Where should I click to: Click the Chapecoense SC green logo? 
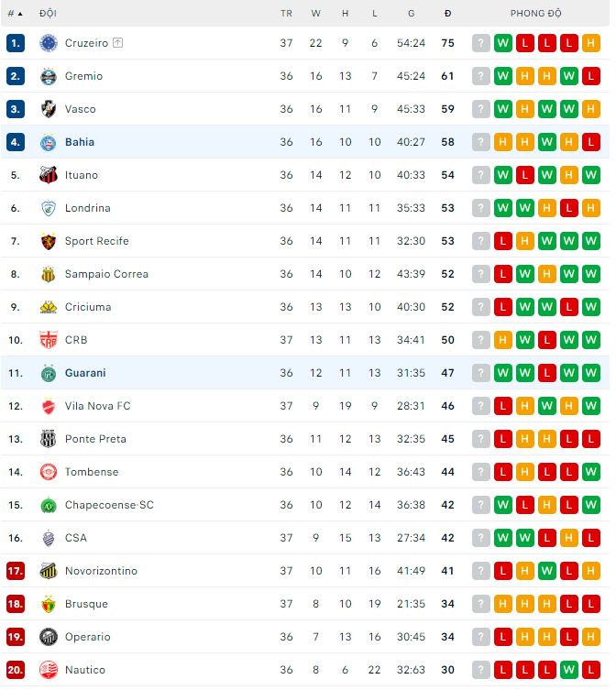pos(49,505)
